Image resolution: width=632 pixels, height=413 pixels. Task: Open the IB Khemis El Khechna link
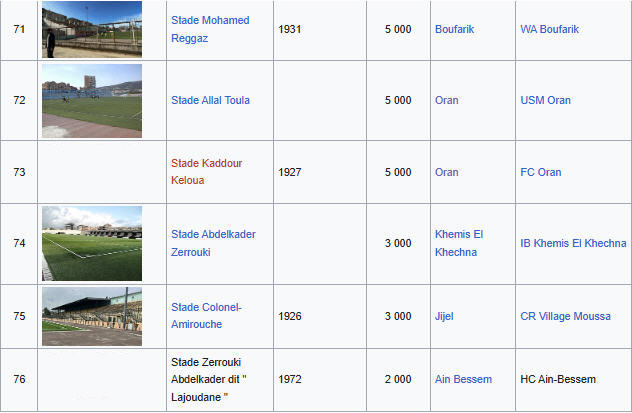point(573,243)
